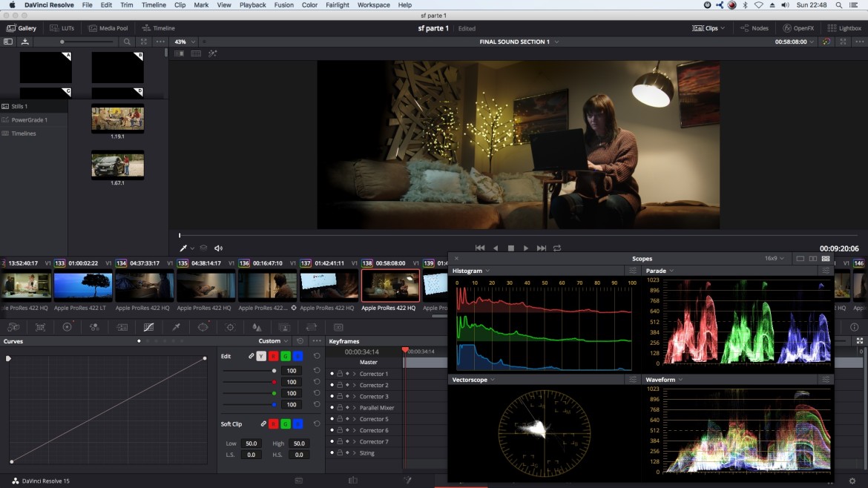Toggle the viewer loop playback

557,248
